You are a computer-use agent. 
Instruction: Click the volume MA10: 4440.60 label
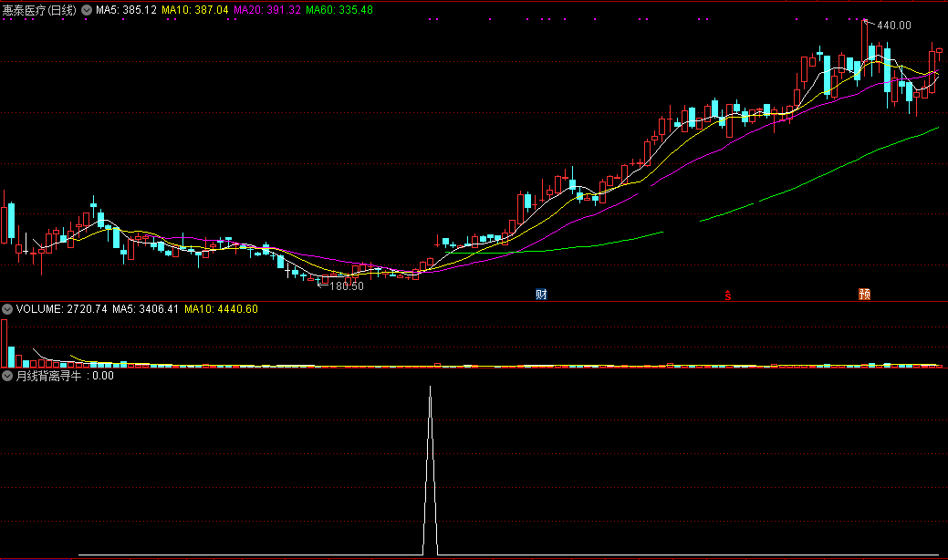[x=222, y=309]
